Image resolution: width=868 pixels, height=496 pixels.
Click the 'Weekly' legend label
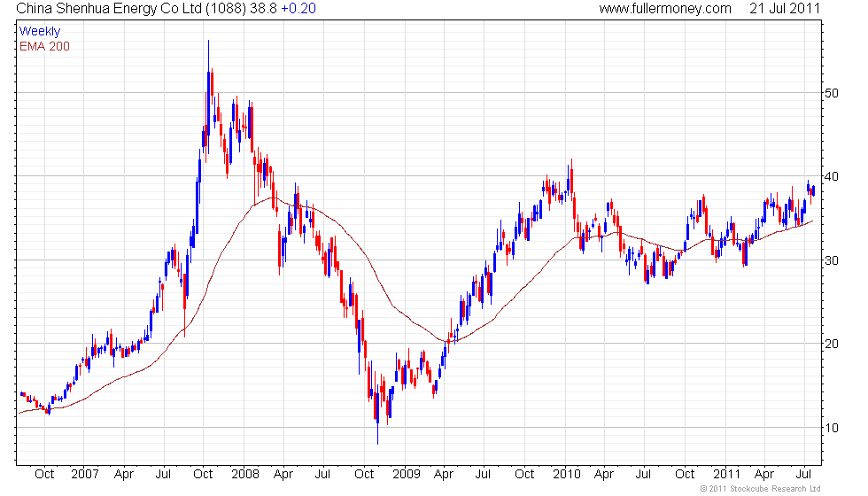(x=39, y=32)
